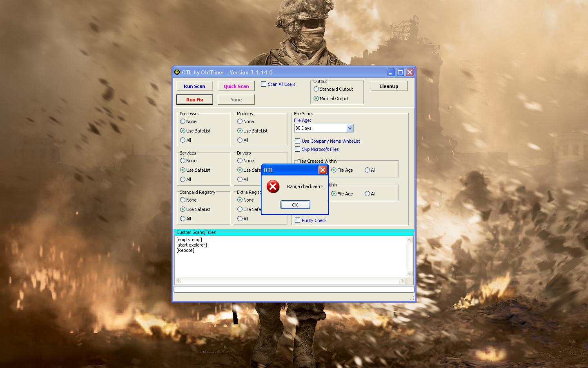Click the grey None button beside Run Fix

point(236,99)
